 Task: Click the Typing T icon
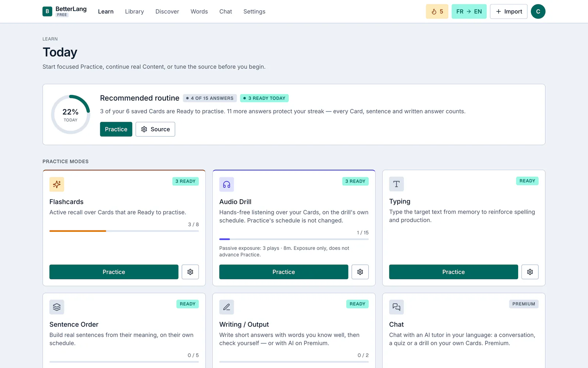[x=397, y=184]
